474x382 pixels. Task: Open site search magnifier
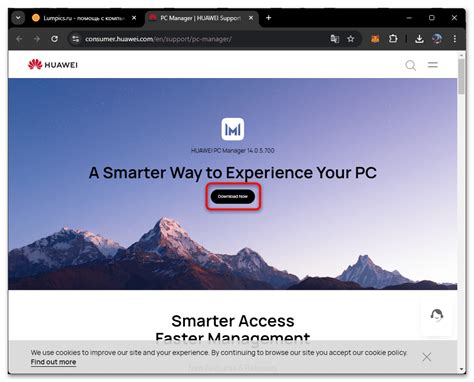click(411, 65)
